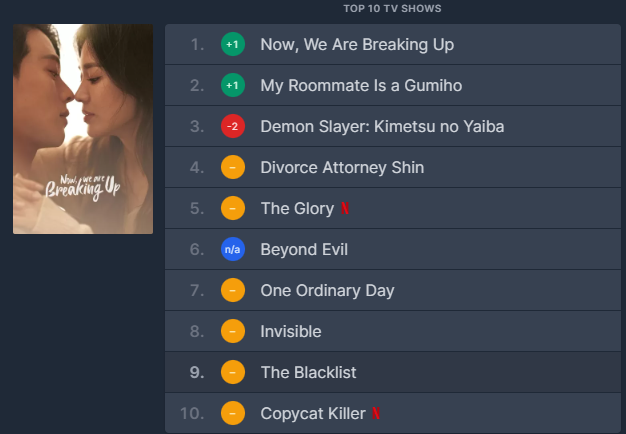Open Demon Slayer: Kimetsu no Yaiba title
The height and width of the screenshot is (434, 626).
[382, 127]
